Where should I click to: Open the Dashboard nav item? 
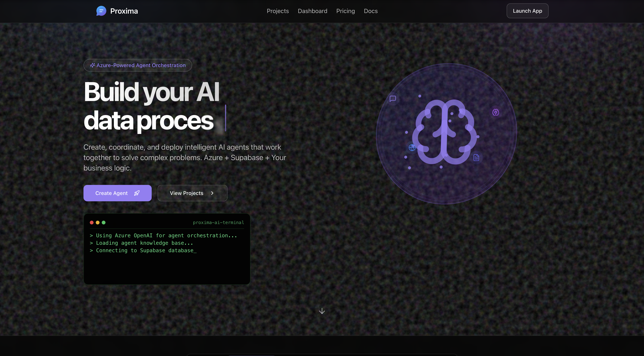point(312,11)
